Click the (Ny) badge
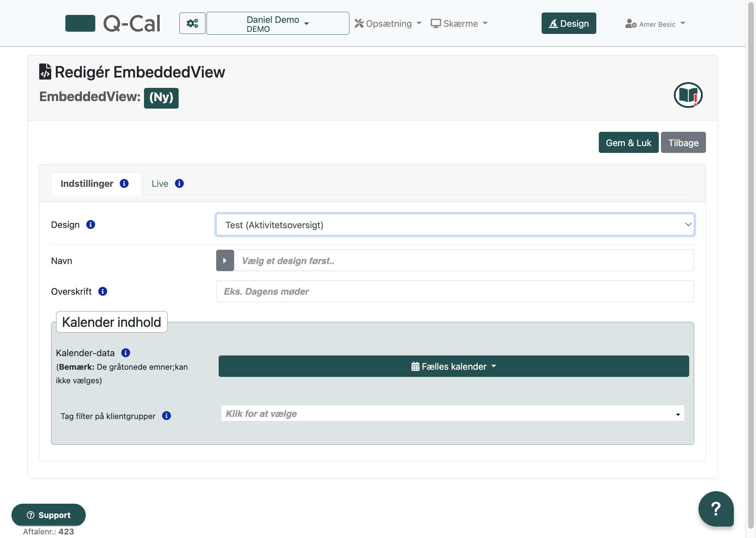 pyautogui.click(x=161, y=98)
